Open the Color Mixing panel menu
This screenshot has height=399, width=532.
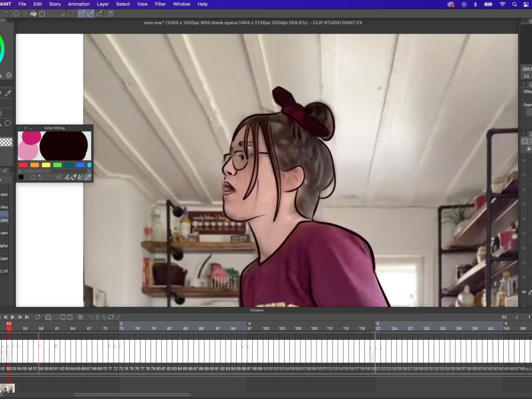click(x=20, y=128)
